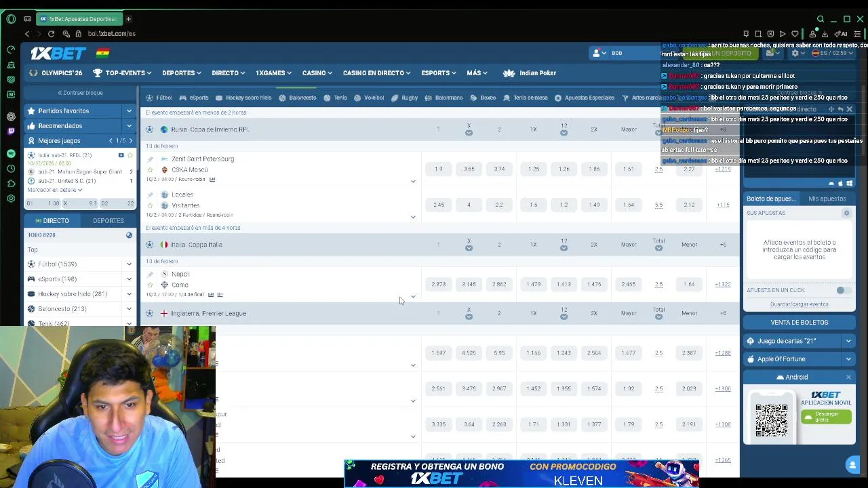Open Indian Poker link

point(530,73)
